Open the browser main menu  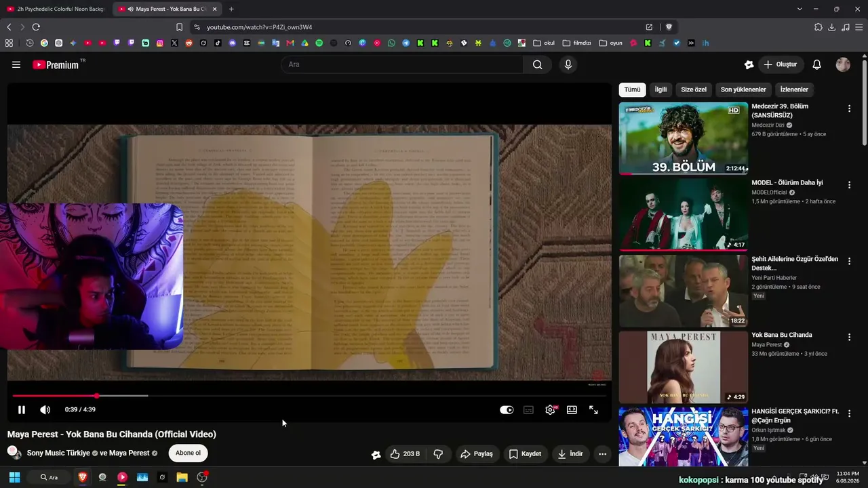point(859,27)
